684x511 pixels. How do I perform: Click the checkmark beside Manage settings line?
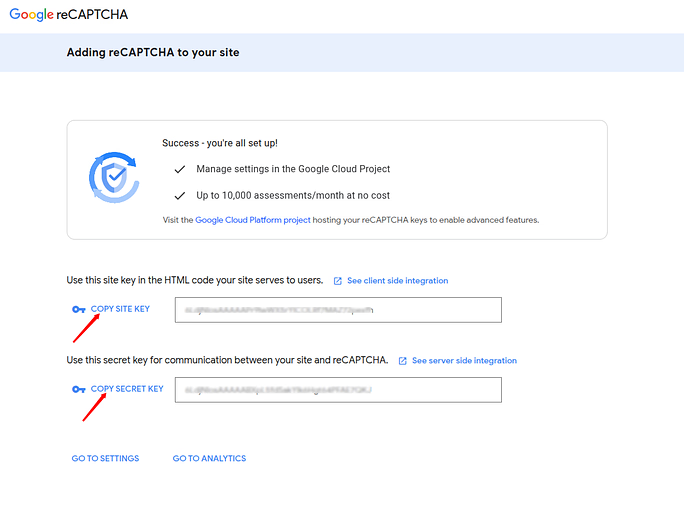tap(180, 169)
